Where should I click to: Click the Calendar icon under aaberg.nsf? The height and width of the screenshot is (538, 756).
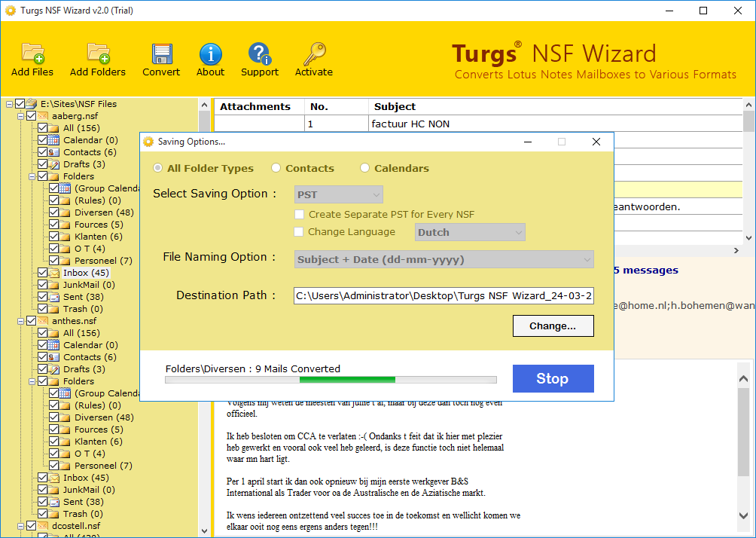click(x=54, y=140)
